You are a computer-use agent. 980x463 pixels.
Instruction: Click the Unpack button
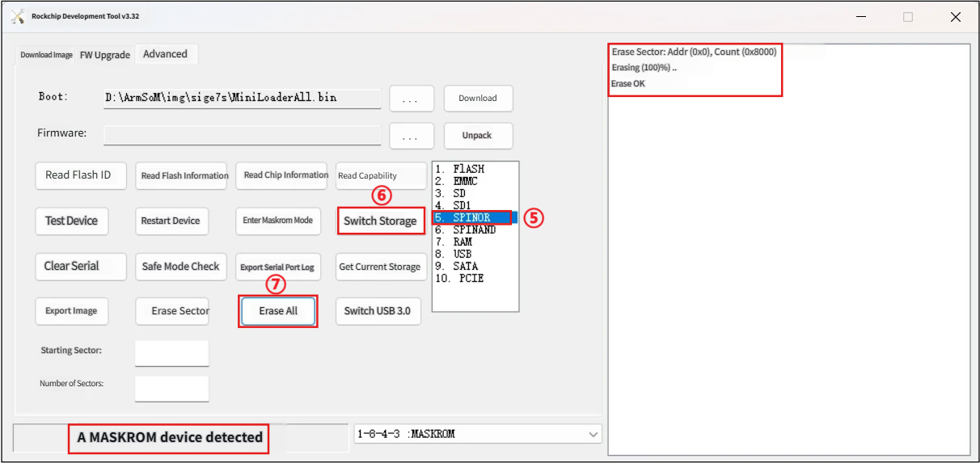[x=478, y=136]
